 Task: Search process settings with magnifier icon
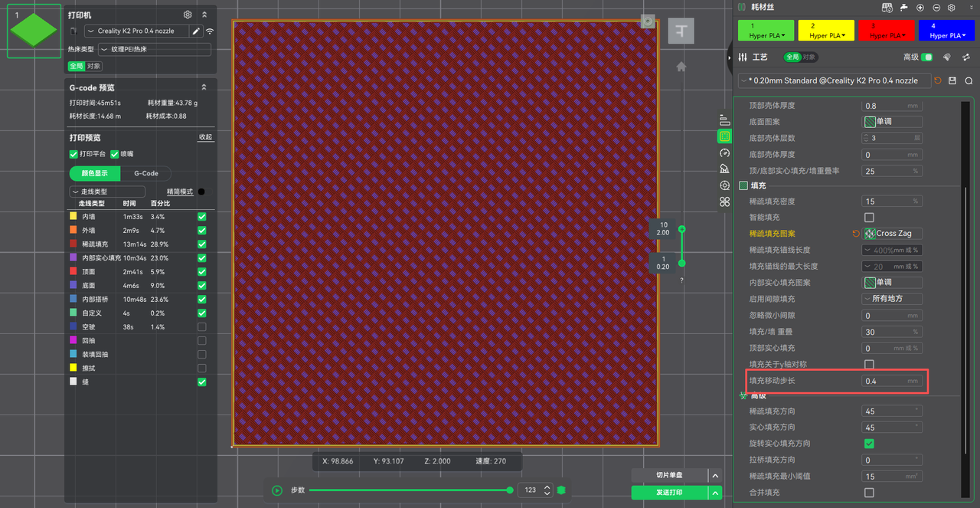click(969, 80)
